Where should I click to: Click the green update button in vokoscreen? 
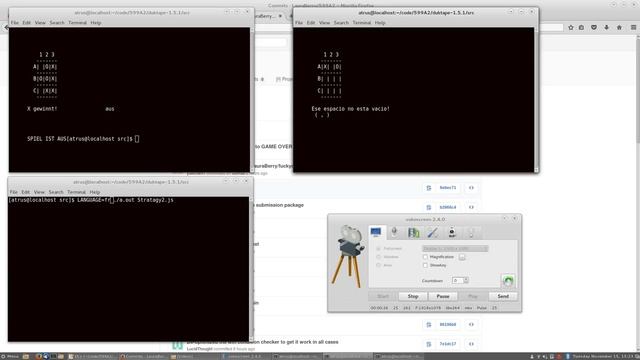point(508,280)
